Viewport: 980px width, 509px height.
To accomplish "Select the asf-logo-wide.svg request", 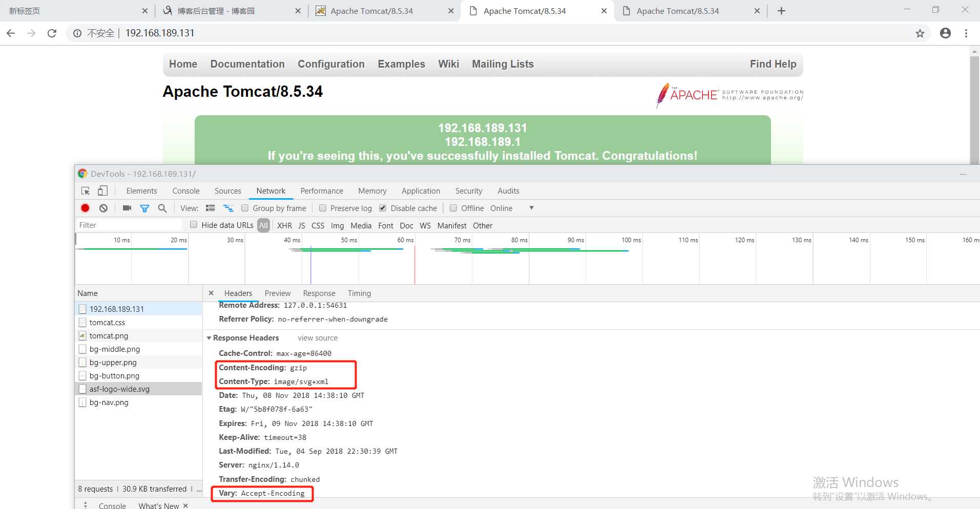I will (138, 389).
